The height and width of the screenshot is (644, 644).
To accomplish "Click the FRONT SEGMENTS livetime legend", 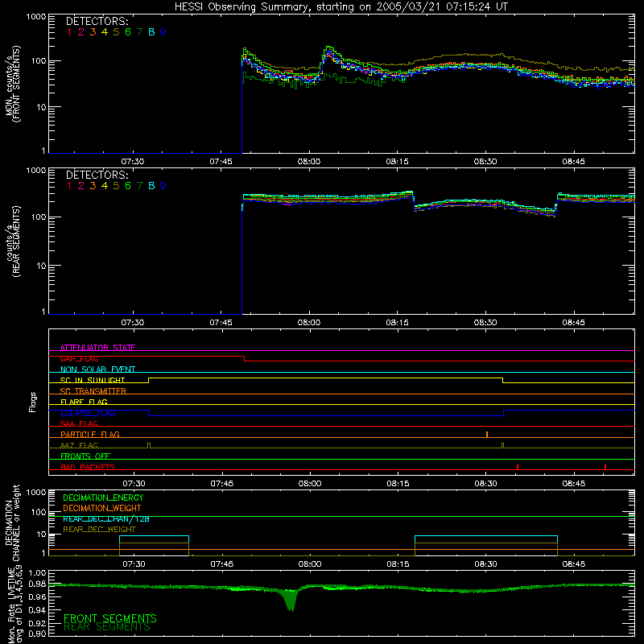I will click(110, 618).
